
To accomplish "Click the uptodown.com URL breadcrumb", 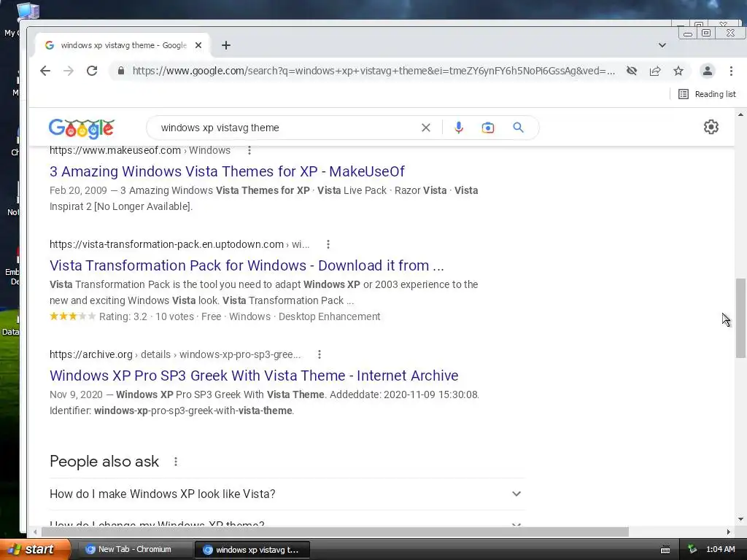I will [179, 244].
